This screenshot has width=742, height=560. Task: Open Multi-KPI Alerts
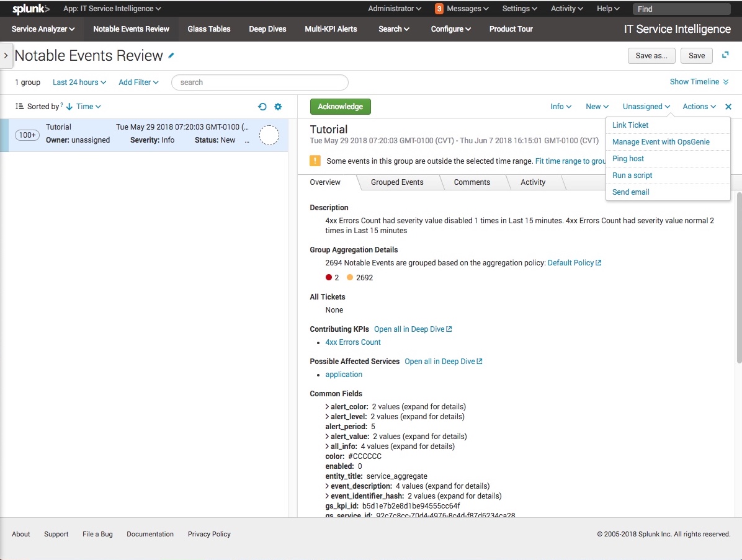point(331,29)
